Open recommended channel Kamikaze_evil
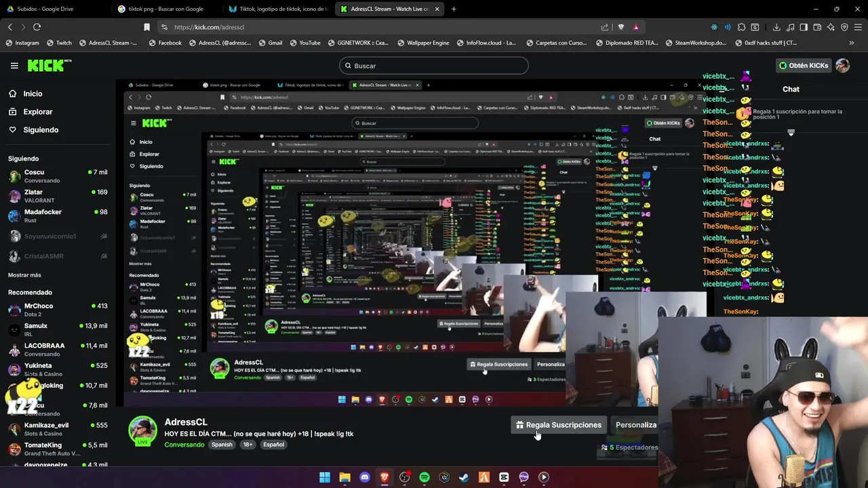The height and width of the screenshot is (488, 868). (x=58, y=429)
